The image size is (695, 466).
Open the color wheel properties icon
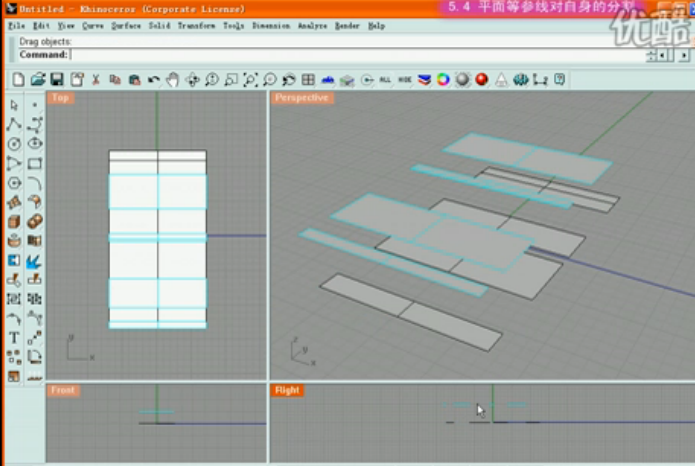[444, 79]
